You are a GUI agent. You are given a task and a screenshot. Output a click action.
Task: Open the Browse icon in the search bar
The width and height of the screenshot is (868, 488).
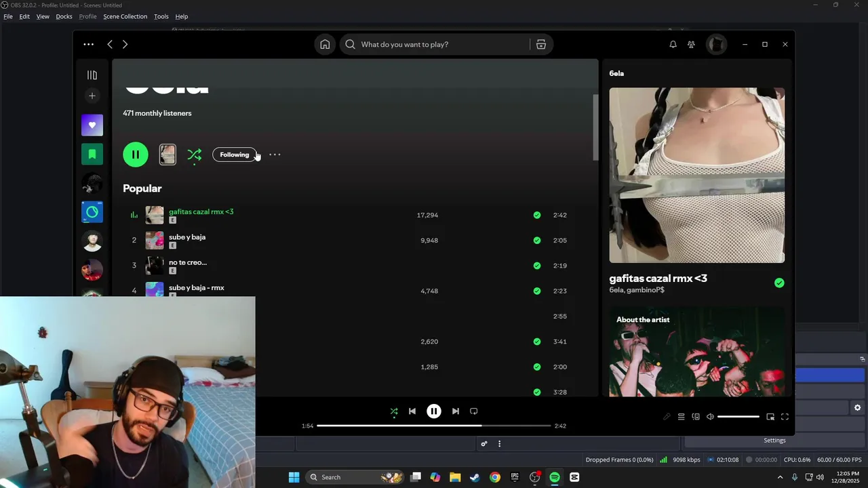[541, 44]
